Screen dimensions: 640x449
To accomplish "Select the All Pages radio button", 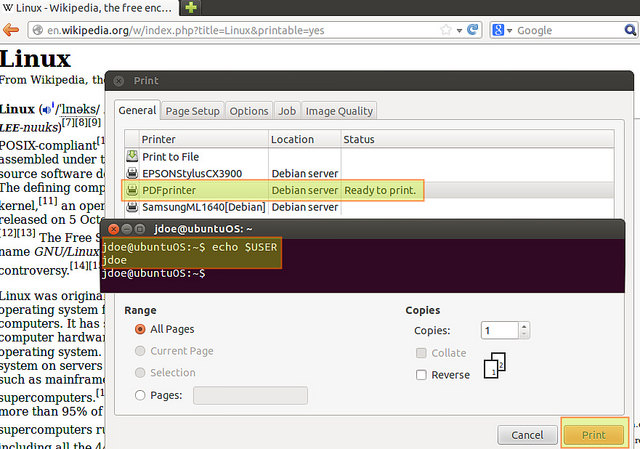I will tap(140, 329).
